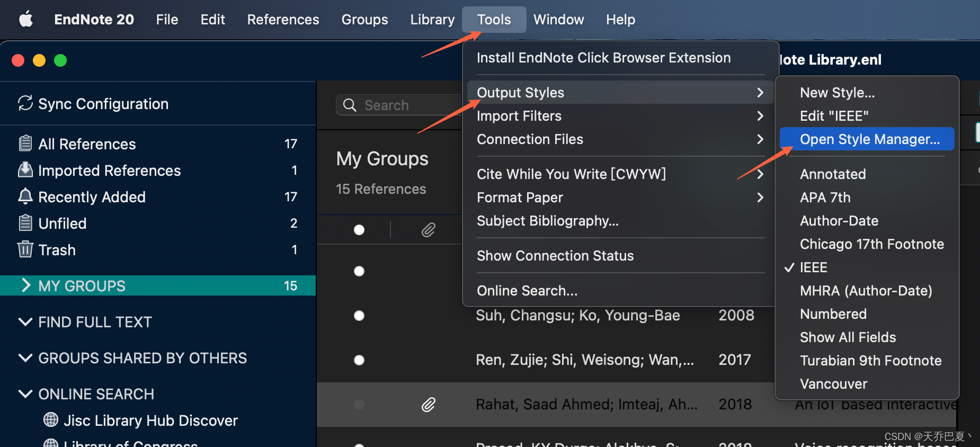The image size is (980, 447).
Task: Click the paperclip icon on Rahat row
Action: (429, 405)
